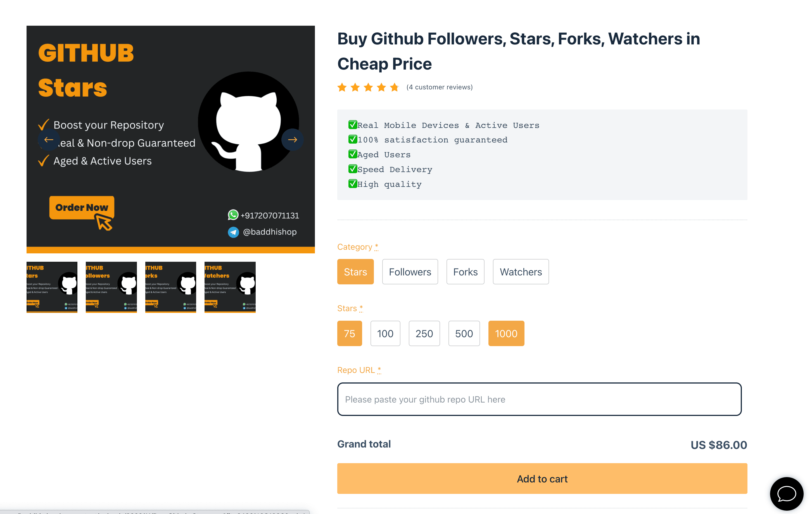The image size is (812, 514).
Task: Choose the 75 stars quantity
Action: pos(350,333)
